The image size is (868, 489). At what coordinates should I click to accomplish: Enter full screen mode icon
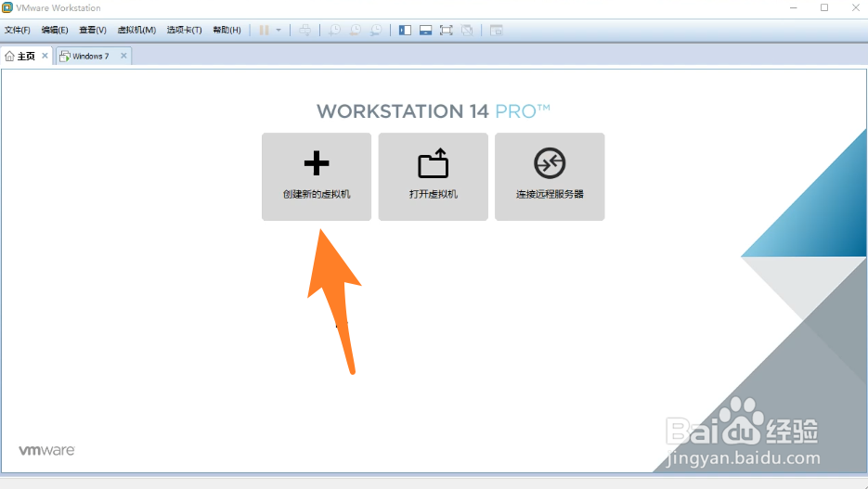pos(447,30)
